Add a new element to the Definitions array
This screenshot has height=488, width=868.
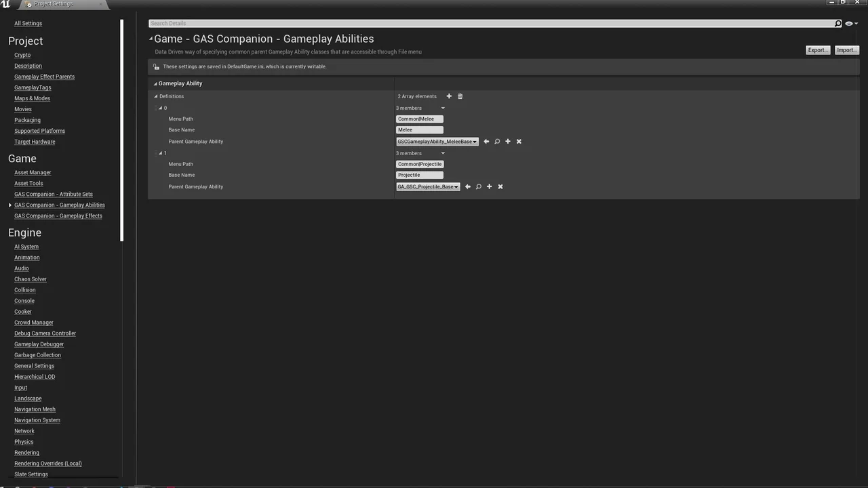click(448, 96)
